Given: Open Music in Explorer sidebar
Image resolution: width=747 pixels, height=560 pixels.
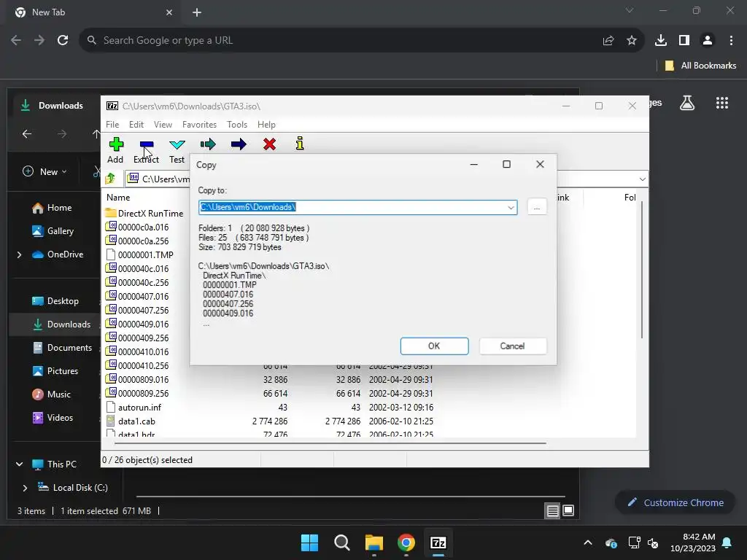Looking at the screenshot, I should click(51, 394).
